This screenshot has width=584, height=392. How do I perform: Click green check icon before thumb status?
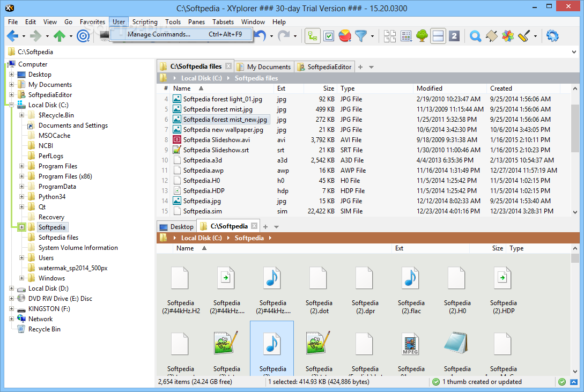tap(436, 382)
